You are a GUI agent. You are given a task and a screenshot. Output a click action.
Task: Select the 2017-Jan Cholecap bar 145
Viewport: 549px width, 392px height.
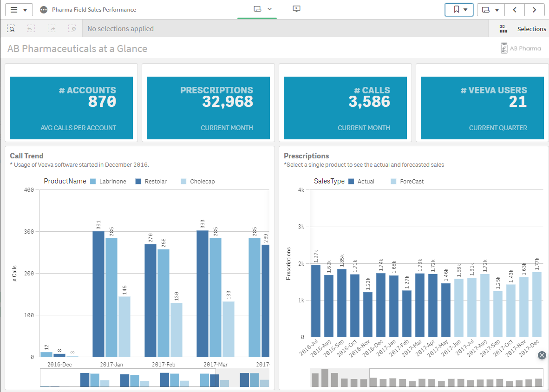124,327
